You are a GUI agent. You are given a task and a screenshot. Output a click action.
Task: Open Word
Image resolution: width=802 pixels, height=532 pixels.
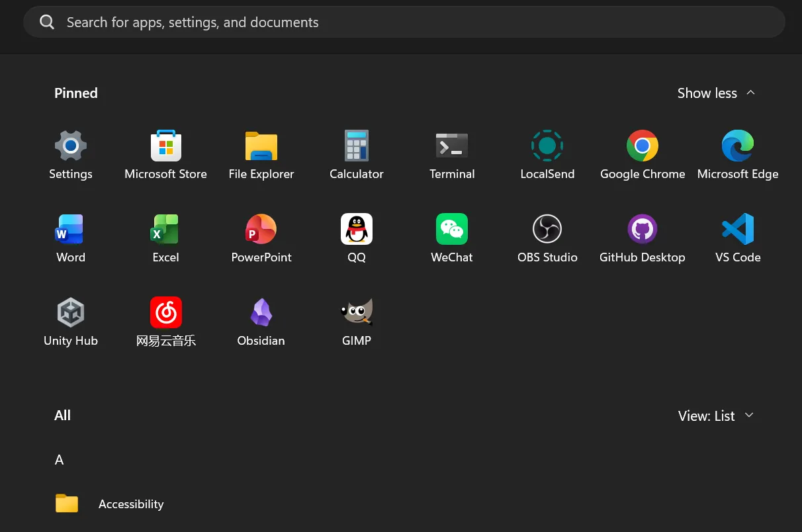pos(71,238)
